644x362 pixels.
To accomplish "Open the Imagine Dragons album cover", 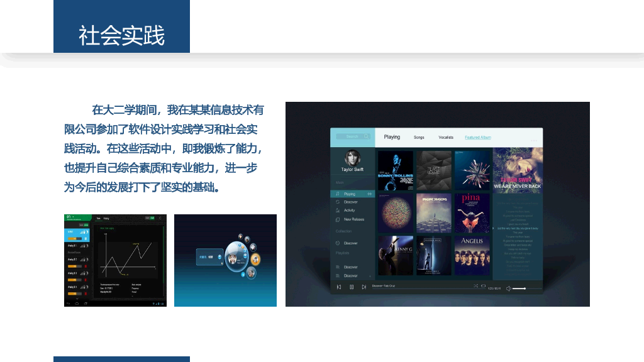I will pos(434,213).
